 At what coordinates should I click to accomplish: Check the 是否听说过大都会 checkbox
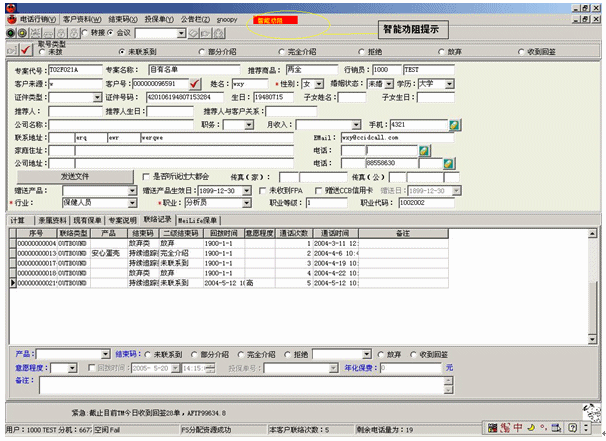point(146,177)
